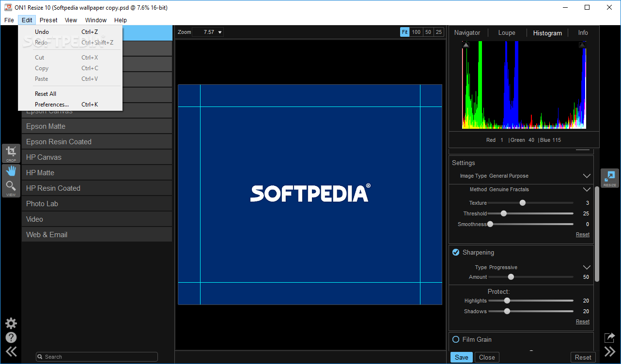Click the right panel vertical scrollbar
Image resolution: width=621 pixels, height=364 pixels.
tap(597, 234)
